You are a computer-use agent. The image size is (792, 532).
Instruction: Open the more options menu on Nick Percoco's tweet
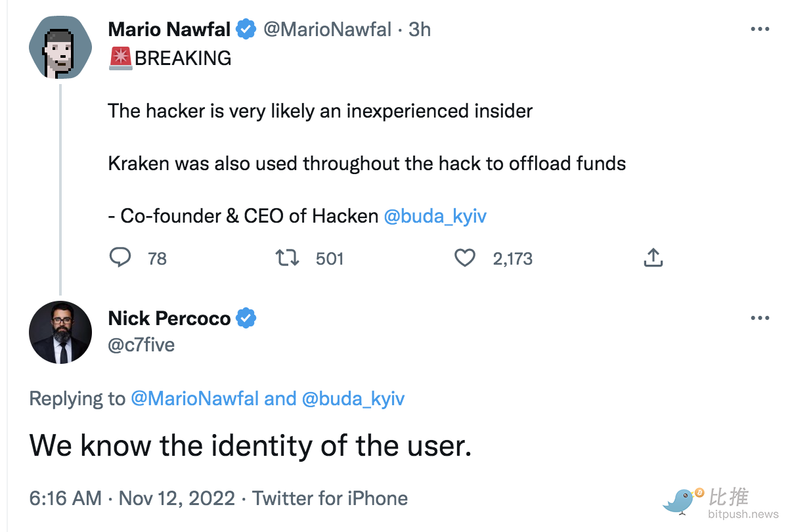pyautogui.click(x=759, y=319)
